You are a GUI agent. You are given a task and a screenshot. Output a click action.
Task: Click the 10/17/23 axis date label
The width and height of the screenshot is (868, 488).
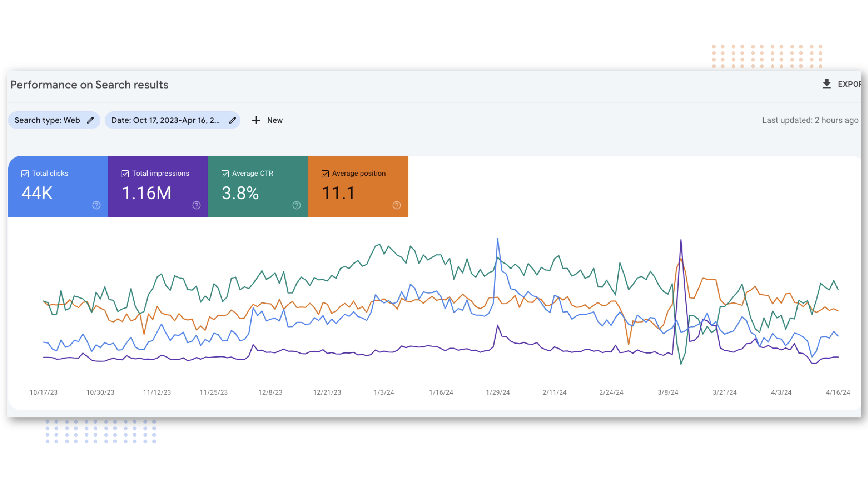(44, 392)
